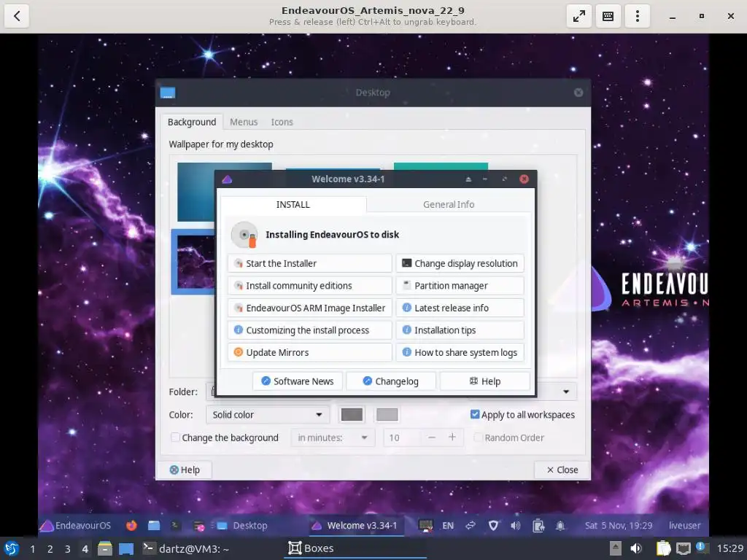Screen dimensions: 747x560
Task: Open file manager in guest panel
Action: coord(154,525)
